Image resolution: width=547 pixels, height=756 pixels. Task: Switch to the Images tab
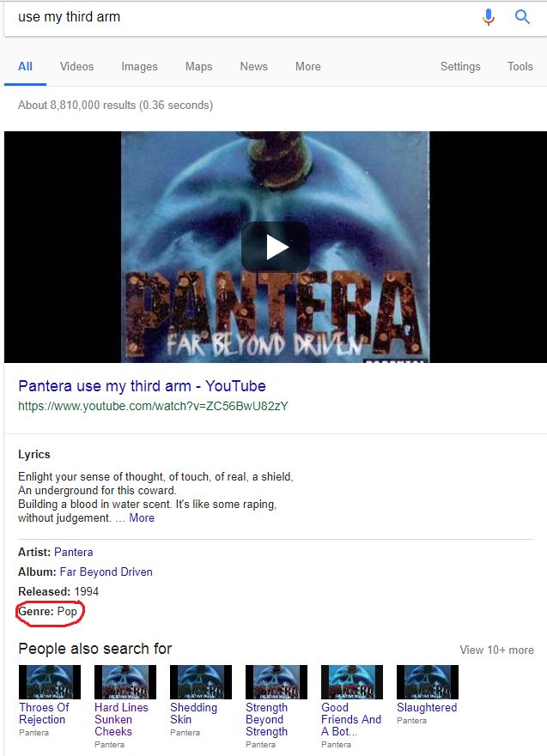tap(139, 66)
